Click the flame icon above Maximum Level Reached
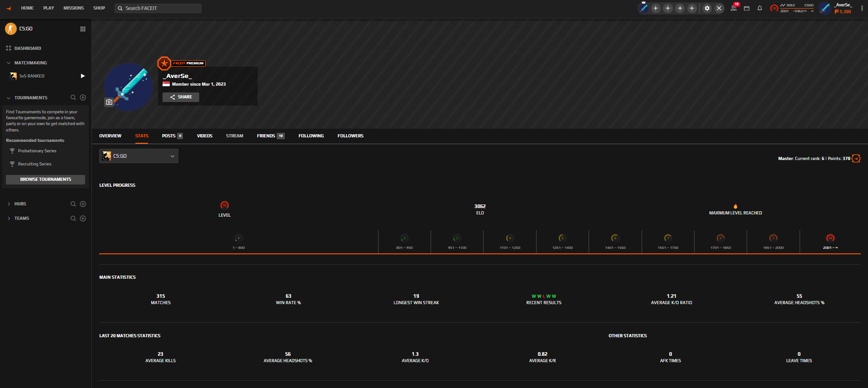The width and height of the screenshot is (868, 388). pyautogui.click(x=735, y=206)
